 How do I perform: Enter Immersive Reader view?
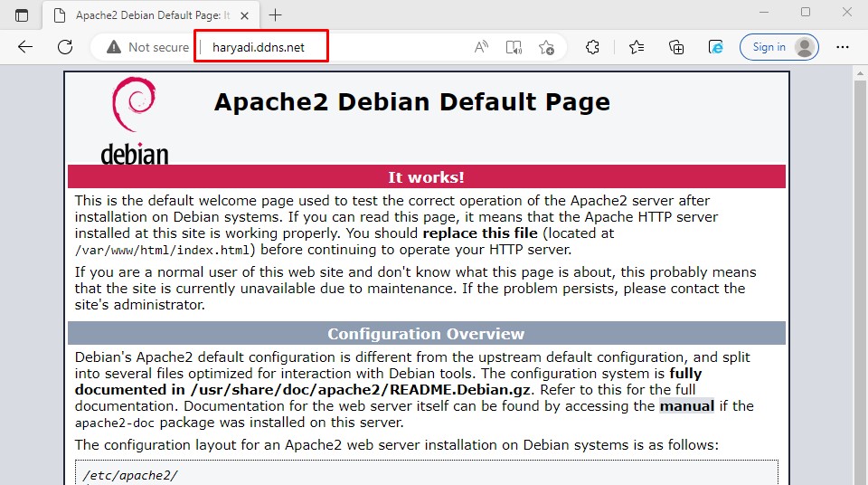point(514,47)
